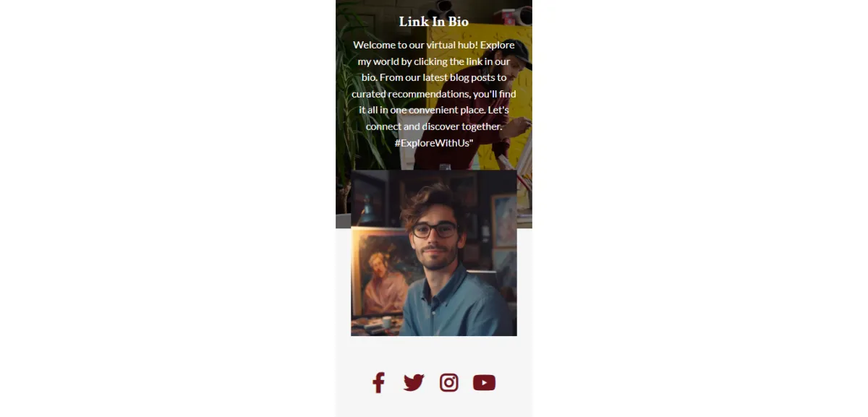Select the profile photo of the man with glasses
This screenshot has height=417, width=868.
[434, 253]
